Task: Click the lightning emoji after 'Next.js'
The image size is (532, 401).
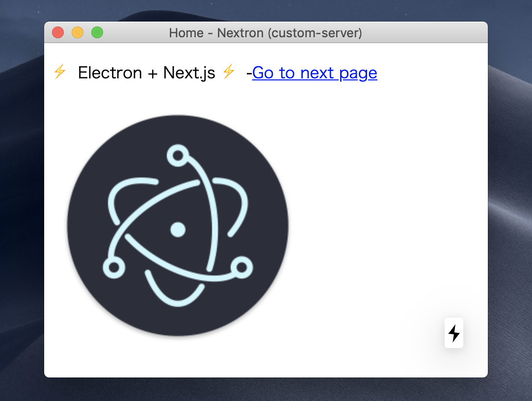Action: [229, 72]
